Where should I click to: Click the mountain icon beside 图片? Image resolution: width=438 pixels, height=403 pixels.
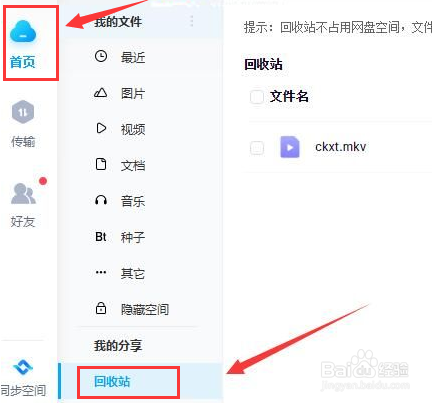click(101, 92)
